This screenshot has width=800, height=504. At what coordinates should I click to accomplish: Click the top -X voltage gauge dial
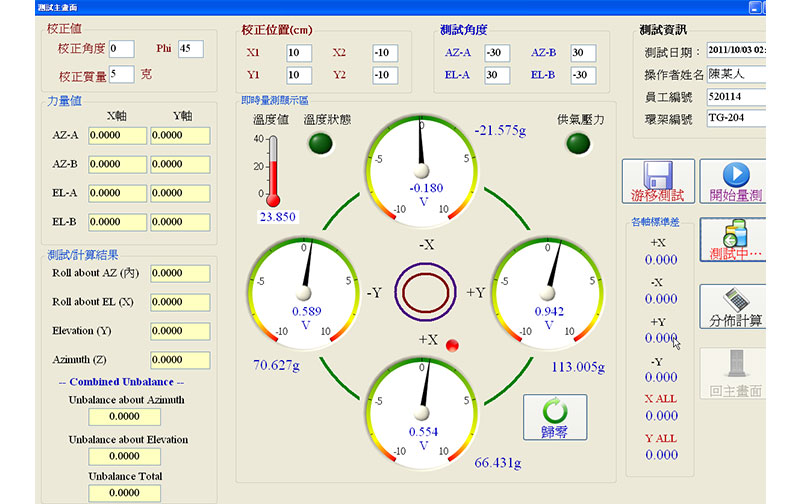pos(420,168)
